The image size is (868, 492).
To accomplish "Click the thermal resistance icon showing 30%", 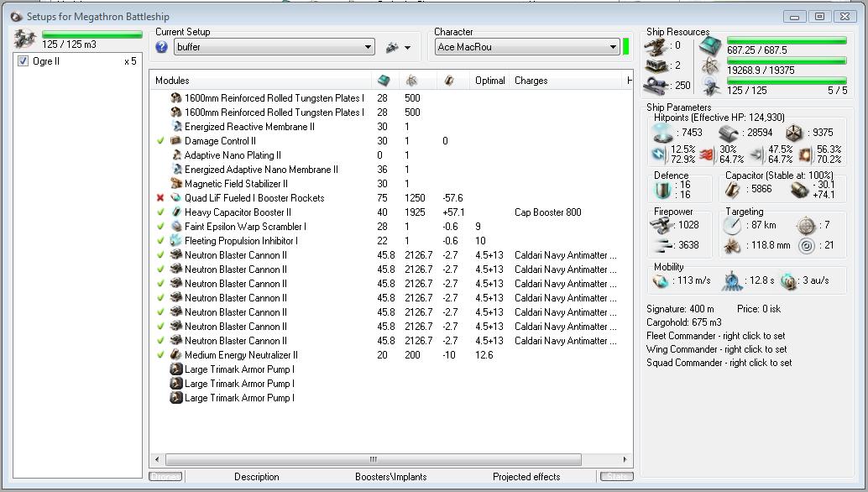I will click(707, 154).
